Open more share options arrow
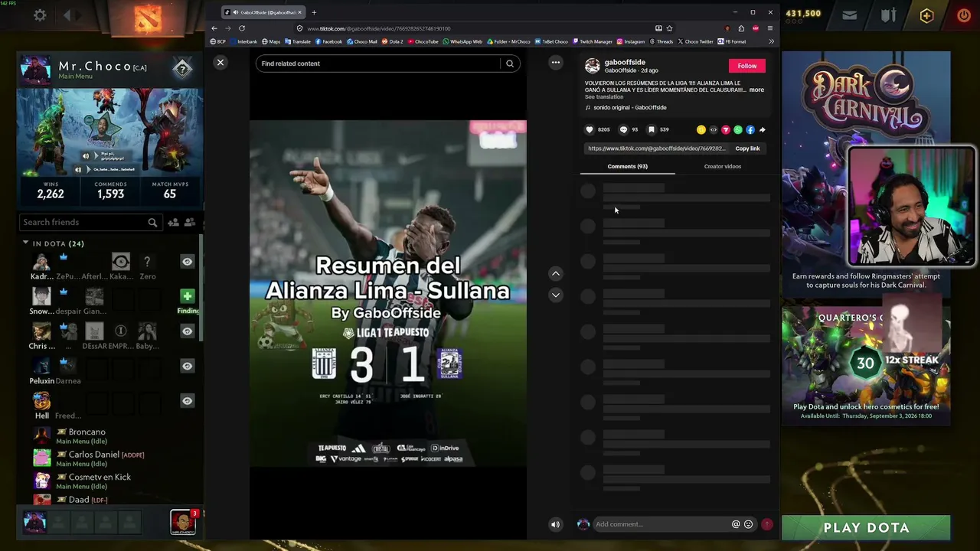Viewport: 980px width, 551px height. click(763, 130)
